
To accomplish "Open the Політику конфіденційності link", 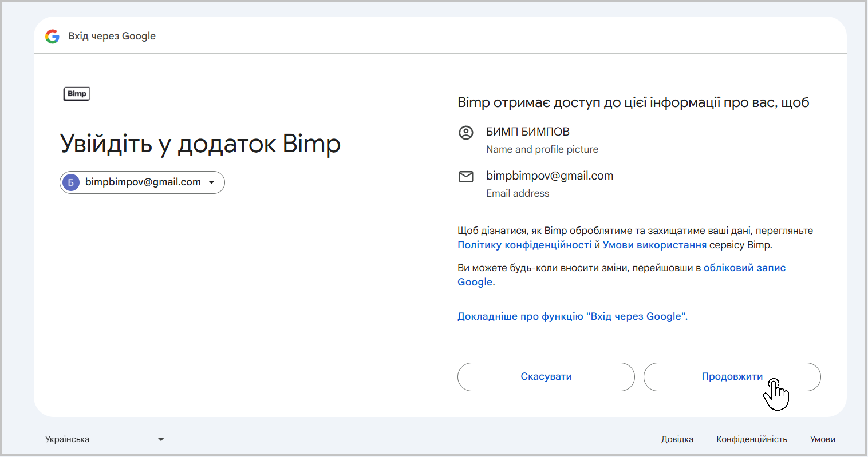I will (x=524, y=245).
